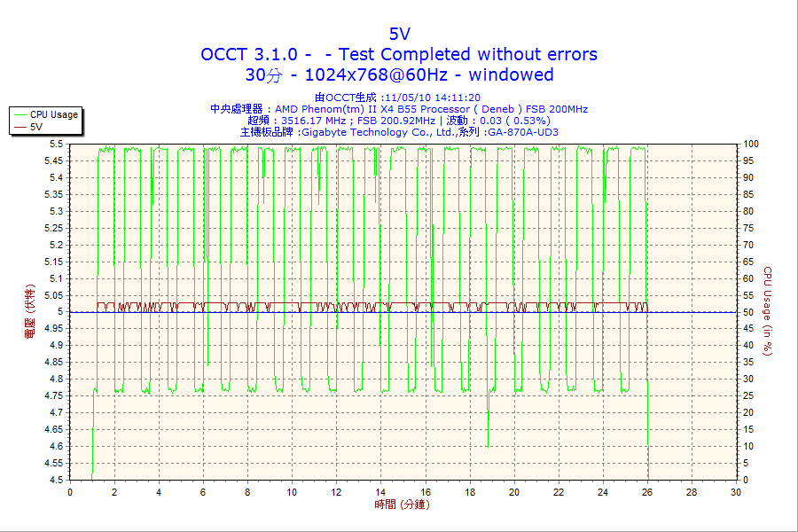Click "OCCT 3.1.0 - - Test Completed without errors" heading

click(399, 54)
